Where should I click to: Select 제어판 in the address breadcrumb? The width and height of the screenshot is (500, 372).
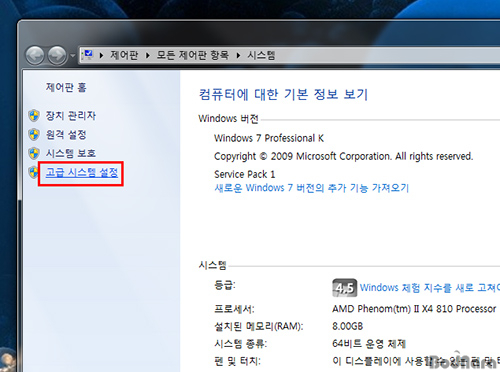[124, 55]
